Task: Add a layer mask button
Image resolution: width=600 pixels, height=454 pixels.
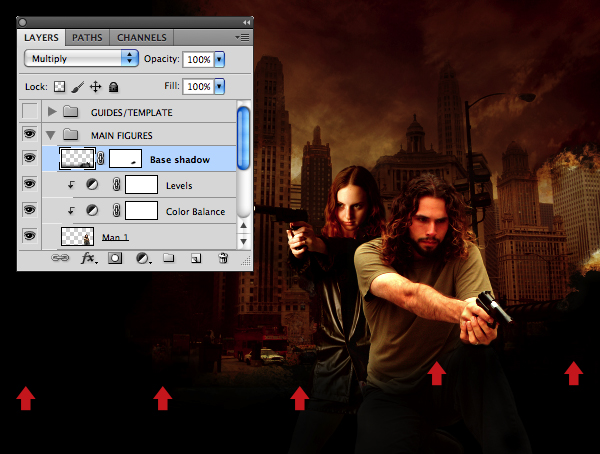Action: tap(115, 258)
